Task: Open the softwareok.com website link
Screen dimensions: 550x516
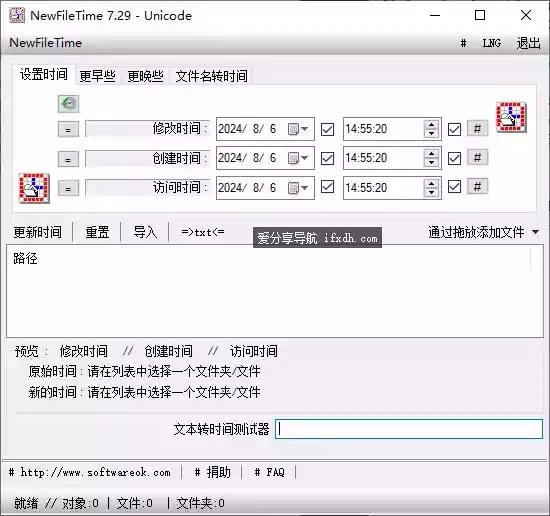Action: click(x=90, y=473)
